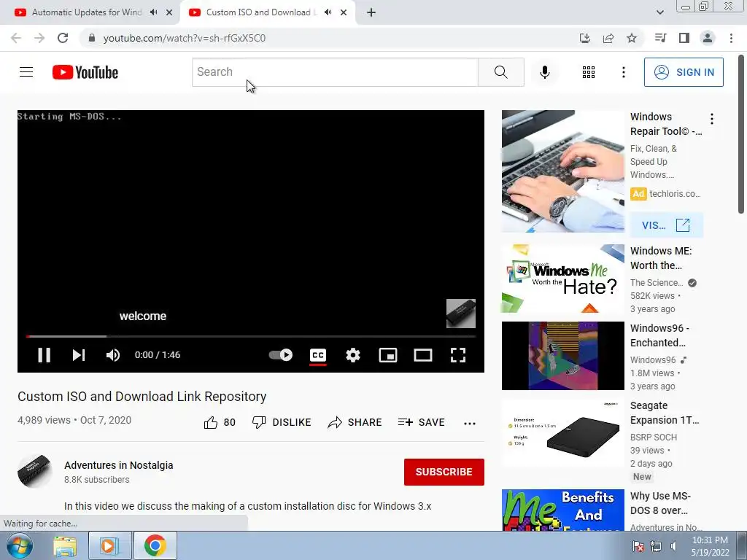Click the DISLIKE button
This screenshot has height=560, width=747.
(x=282, y=422)
